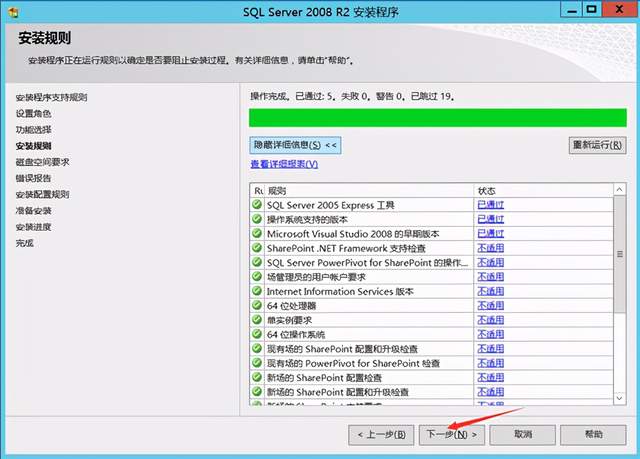Select 安装配置规则 step in sidebar
This screenshot has height=459, width=640.
click(42, 195)
